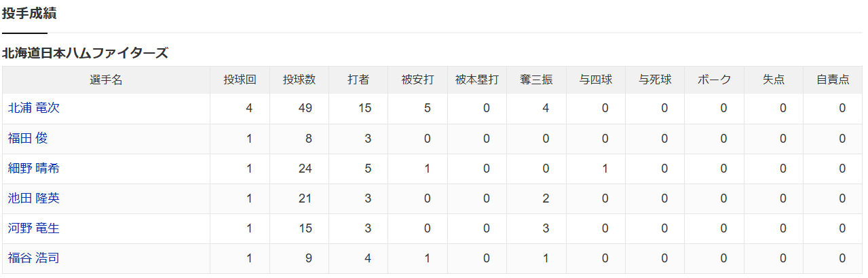Click the 投球回 column header
Image resolution: width=868 pixels, height=278 pixels.
pos(240,80)
